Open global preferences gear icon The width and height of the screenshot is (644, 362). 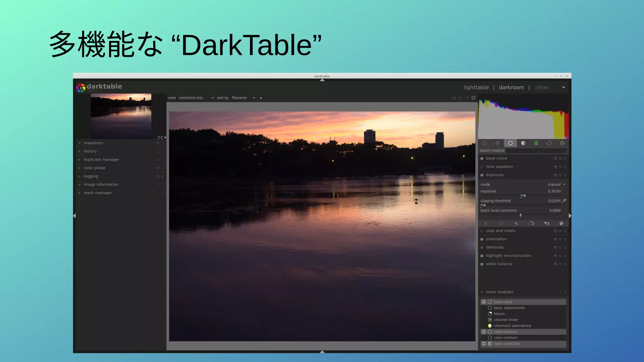(x=473, y=98)
